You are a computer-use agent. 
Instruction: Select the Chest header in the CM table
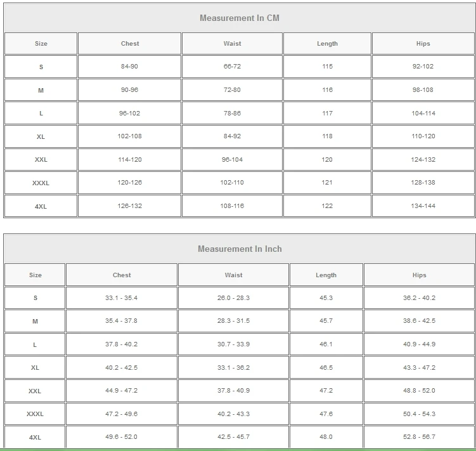pos(130,44)
